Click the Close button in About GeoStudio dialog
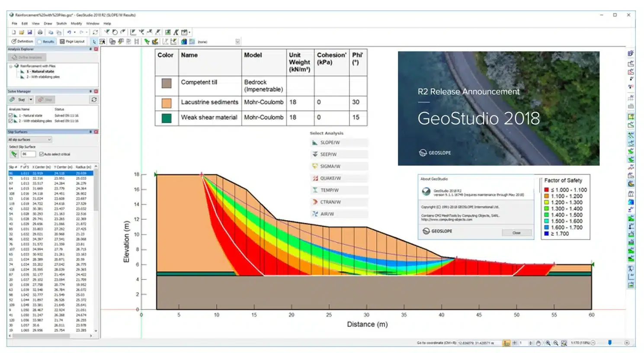 tap(516, 233)
